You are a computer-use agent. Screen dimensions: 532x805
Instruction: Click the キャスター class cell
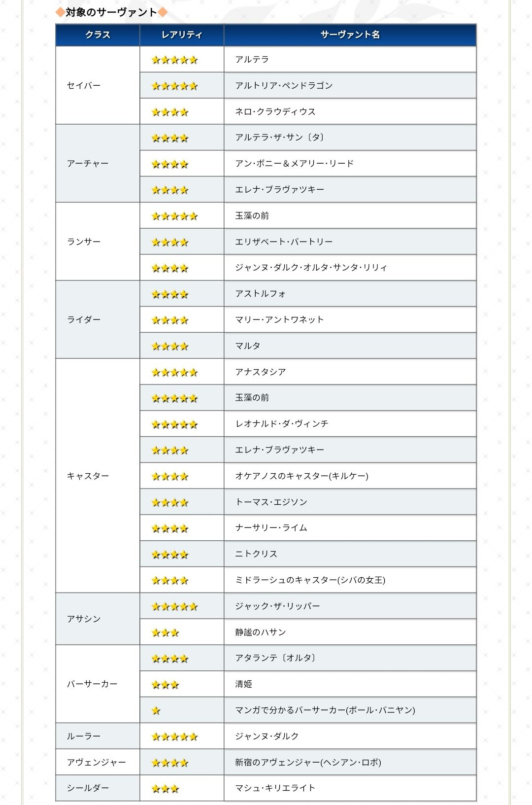point(98,476)
